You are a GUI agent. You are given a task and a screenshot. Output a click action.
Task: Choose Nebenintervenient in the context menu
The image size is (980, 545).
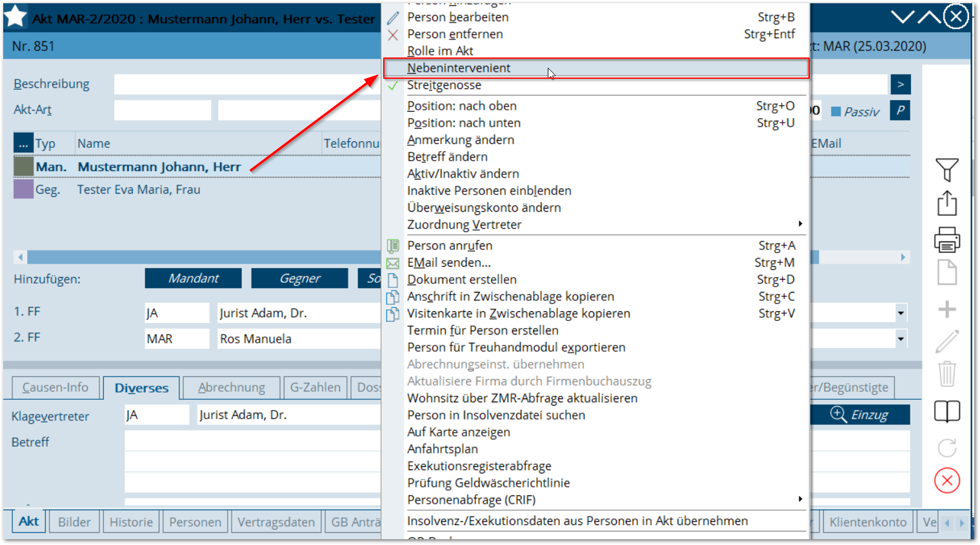(x=595, y=68)
